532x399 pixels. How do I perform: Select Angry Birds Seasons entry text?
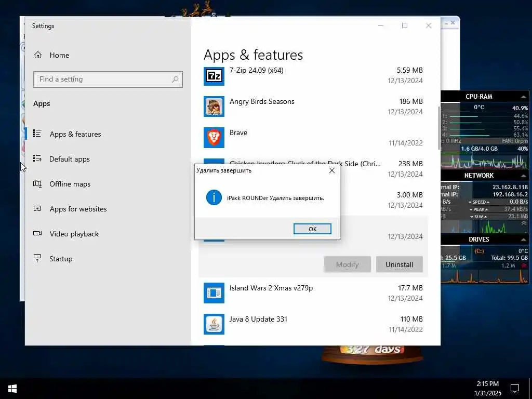(262, 101)
